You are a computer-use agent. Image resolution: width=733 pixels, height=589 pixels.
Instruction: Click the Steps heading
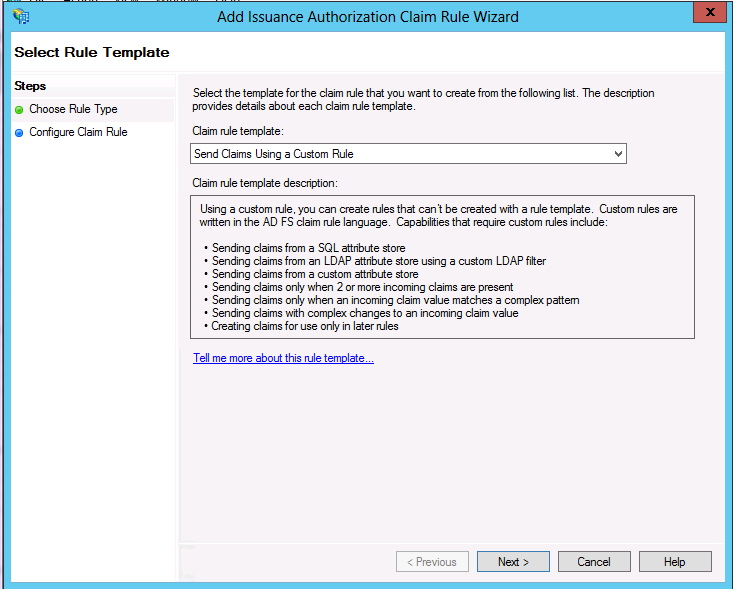[x=30, y=86]
